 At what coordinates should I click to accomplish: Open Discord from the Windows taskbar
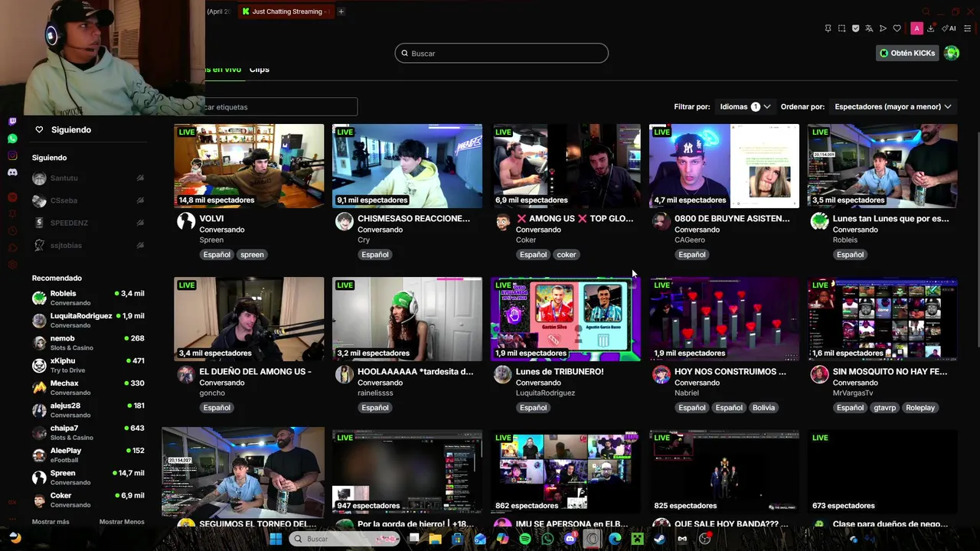[570, 539]
